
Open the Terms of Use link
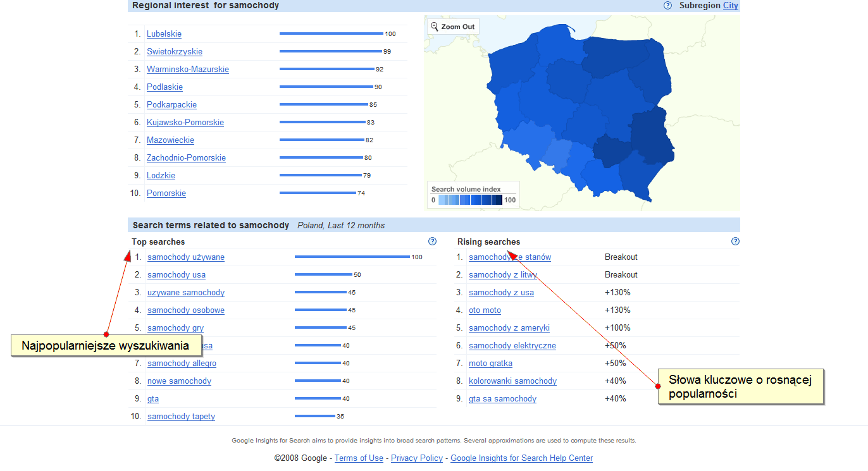pos(359,458)
